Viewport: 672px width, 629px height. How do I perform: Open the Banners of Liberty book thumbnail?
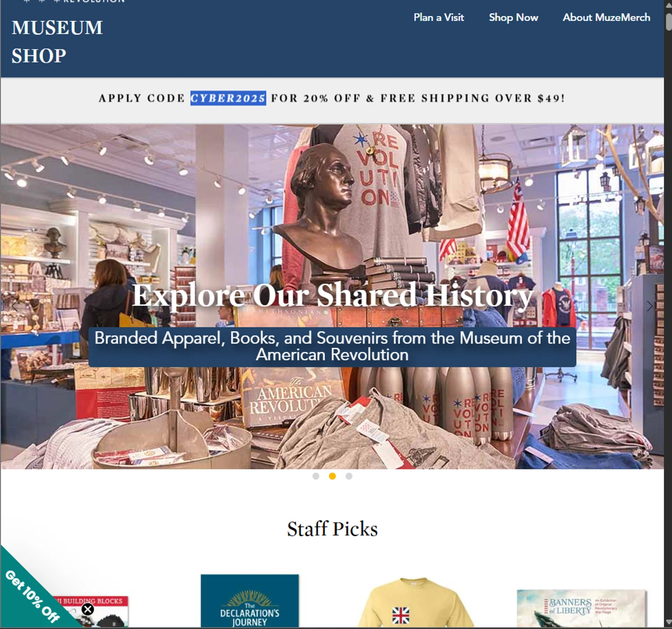[582, 608]
